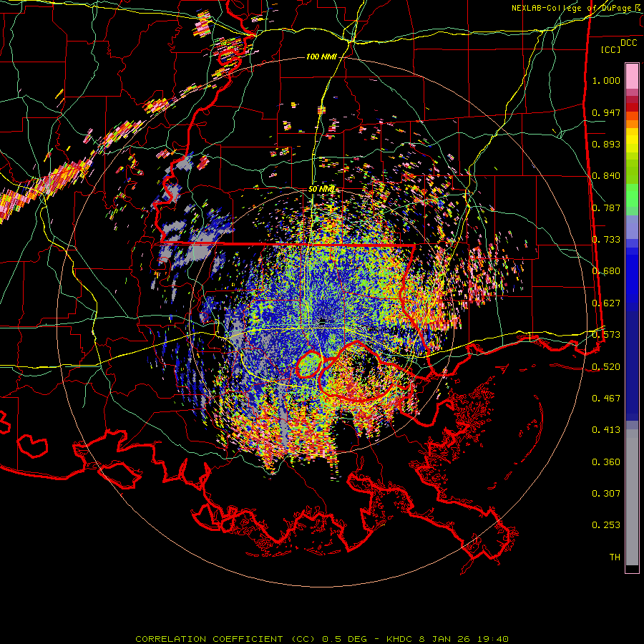Click the [CC] legend unit label
Image resolution: width=644 pixels, height=644 pixels.
610,49
